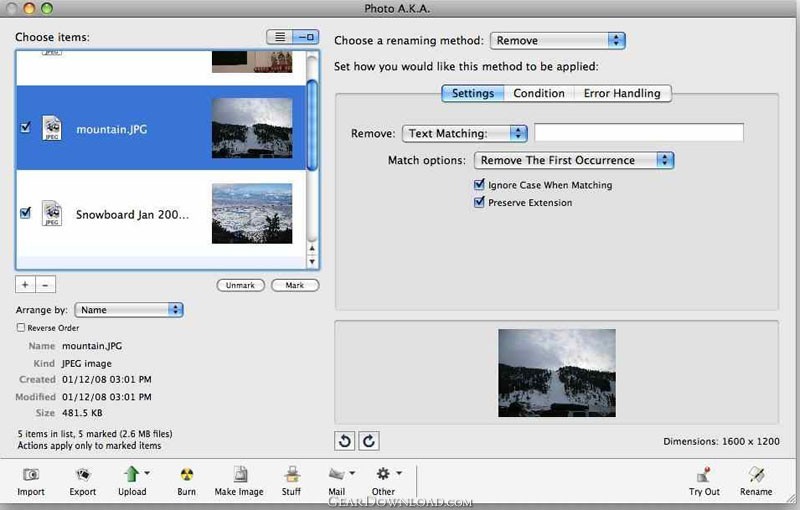
Task: Uncheck the Snowboard Jan item checkbox
Action: point(26,212)
